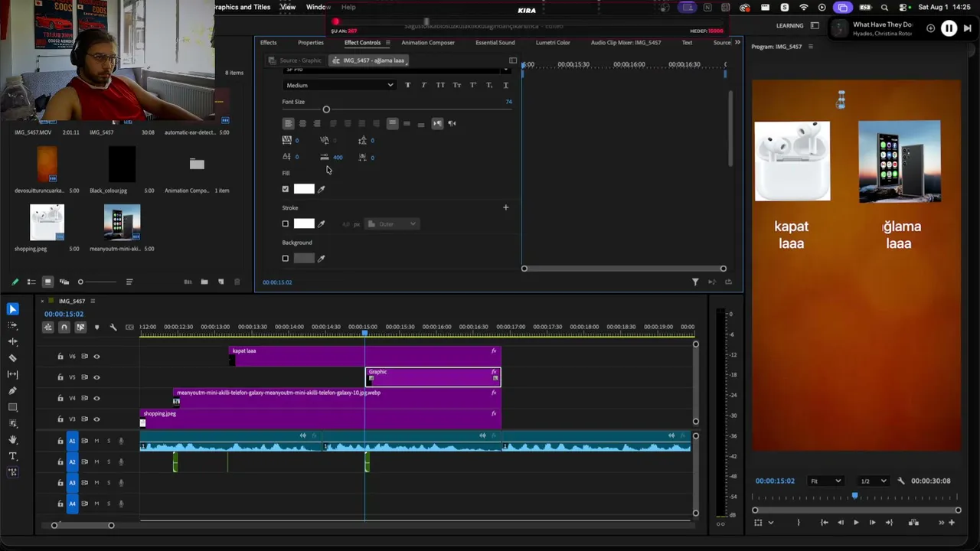
Task: Add another stroke with plus icon
Action: [x=505, y=207]
